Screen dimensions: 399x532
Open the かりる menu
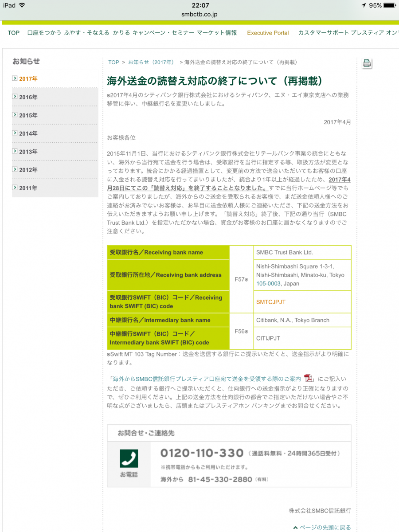(121, 33)
